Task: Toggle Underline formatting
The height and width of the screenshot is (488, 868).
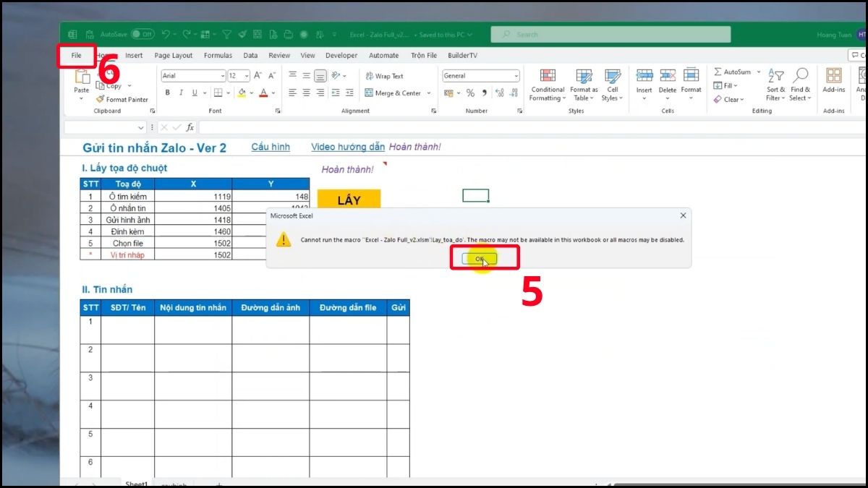Action: [x=195, y=93]
